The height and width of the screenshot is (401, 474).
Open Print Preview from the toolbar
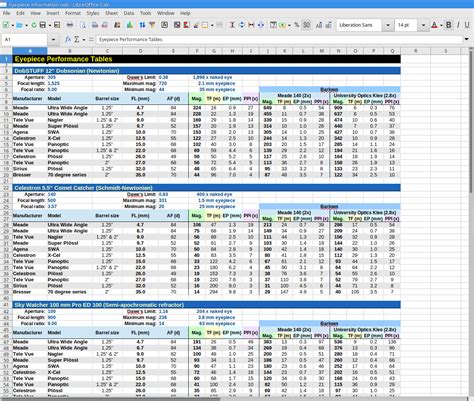[x=83, y=25]
